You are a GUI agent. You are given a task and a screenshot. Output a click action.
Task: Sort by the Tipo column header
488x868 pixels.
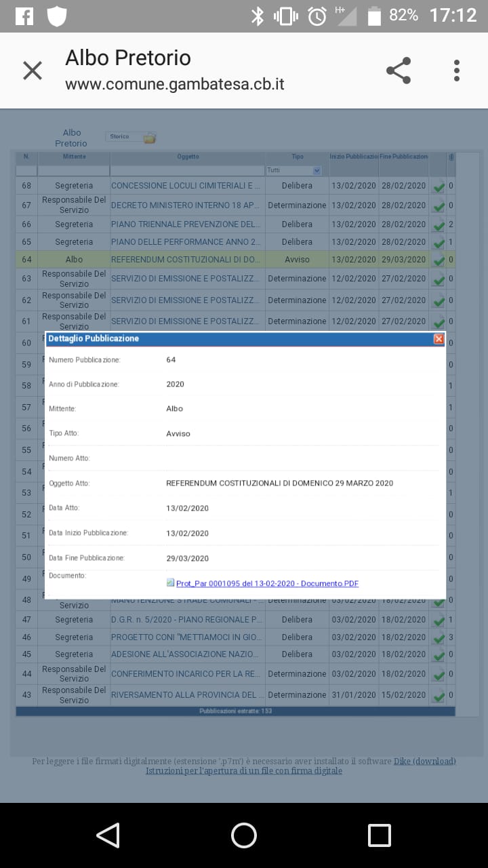point(297,157)
